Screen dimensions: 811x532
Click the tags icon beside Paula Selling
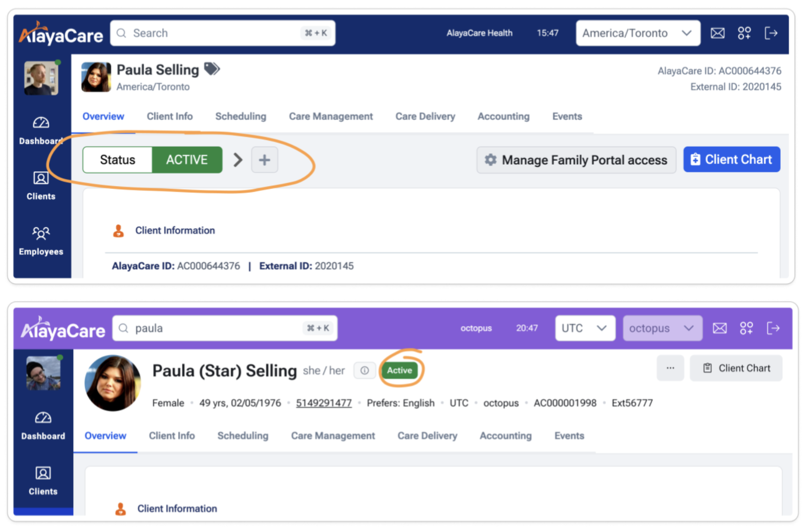[211, 69]
